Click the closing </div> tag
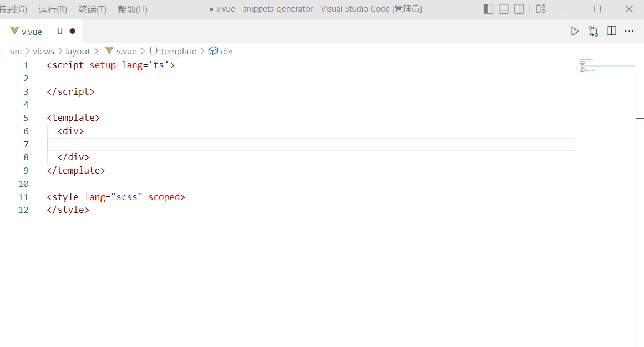This screenshot has height=347, width=644. (73, 157)
